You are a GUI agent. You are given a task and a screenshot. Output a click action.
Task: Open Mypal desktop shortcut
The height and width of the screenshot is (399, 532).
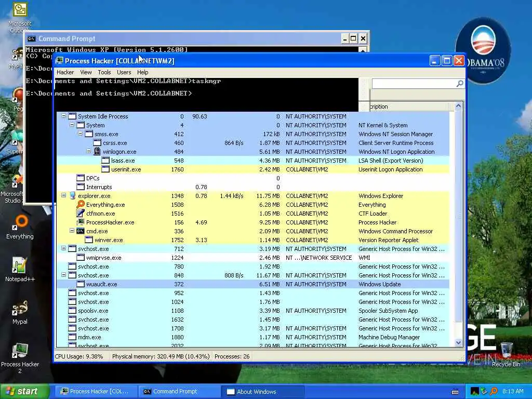[20, 312]
